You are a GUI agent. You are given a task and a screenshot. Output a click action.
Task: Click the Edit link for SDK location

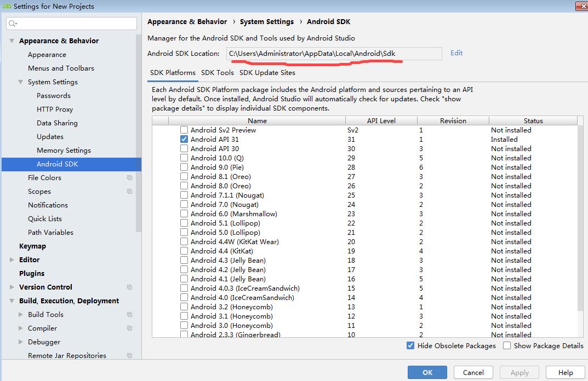[x=456, y=53]
